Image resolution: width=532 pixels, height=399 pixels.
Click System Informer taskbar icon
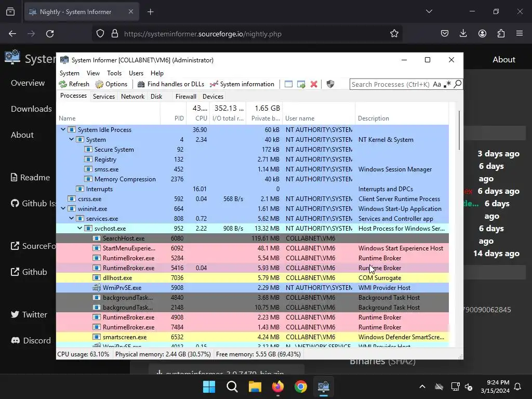pyautogui.click(x=323, y=387)
